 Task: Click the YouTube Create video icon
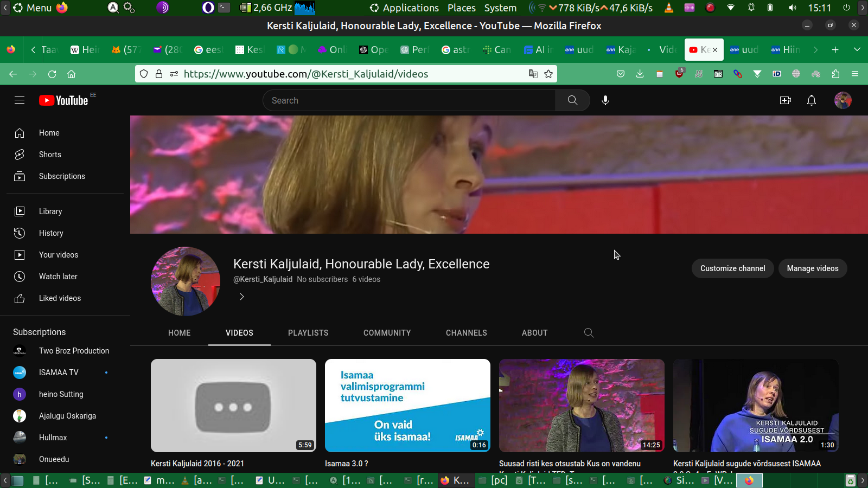coord(785,100)
